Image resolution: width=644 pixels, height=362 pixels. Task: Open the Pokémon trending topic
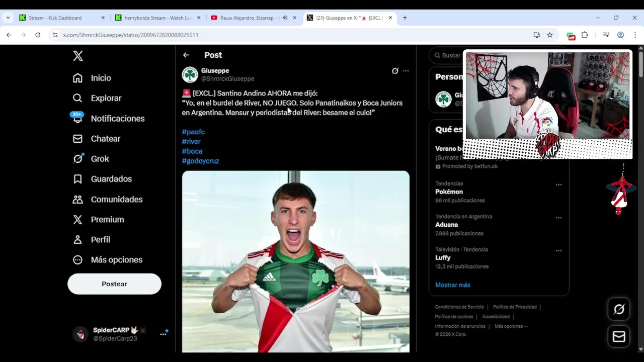point(449,192)
